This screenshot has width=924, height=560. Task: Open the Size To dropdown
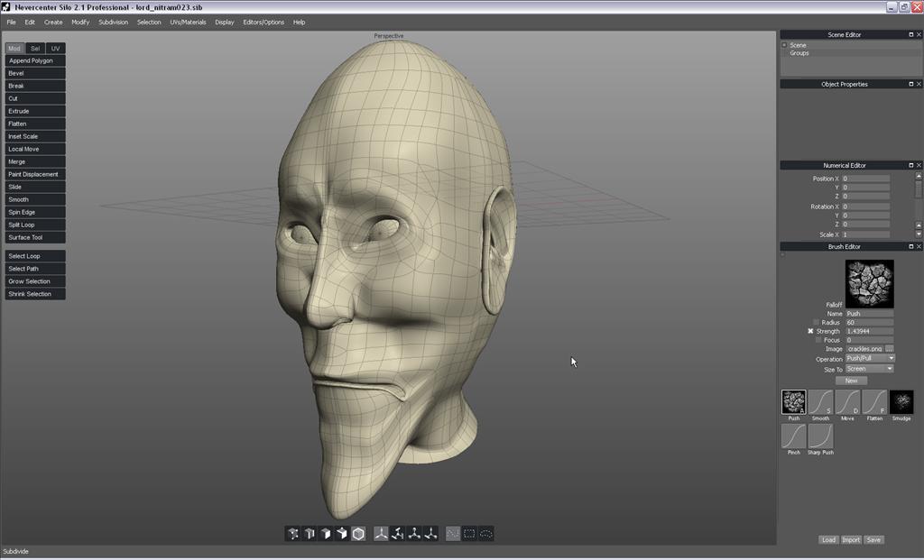click(869, 369)
